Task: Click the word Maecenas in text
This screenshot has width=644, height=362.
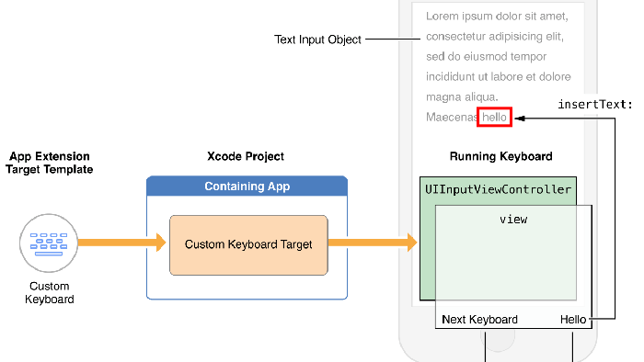Action: [452, 118]
